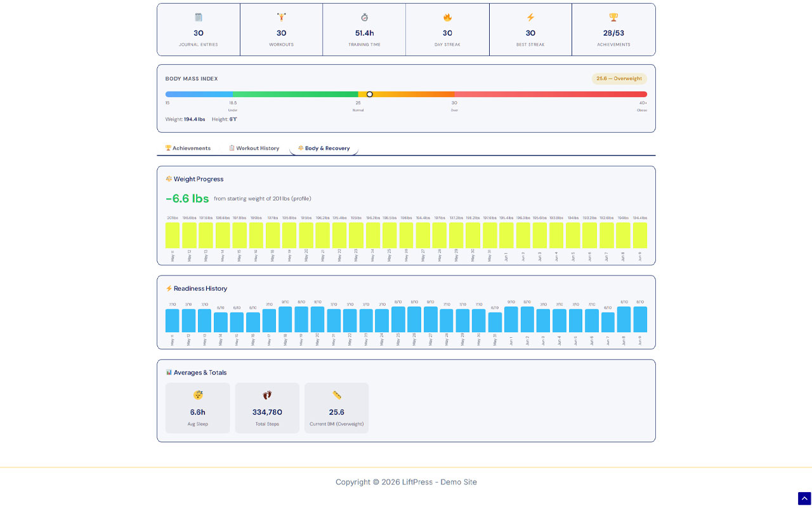Switch to the Workout History tab
The height and width of the screenshot is (508, 812).
coord(254,148)
